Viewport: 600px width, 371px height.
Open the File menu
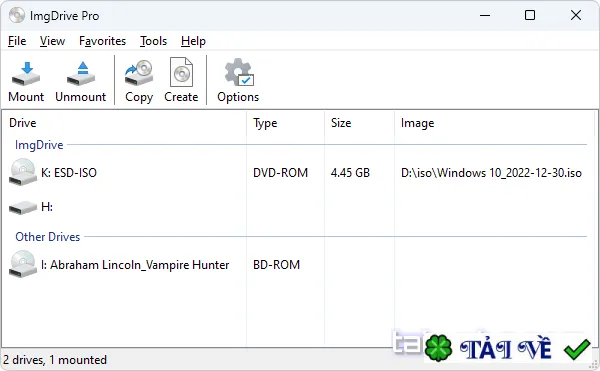(x=17, y=41)
